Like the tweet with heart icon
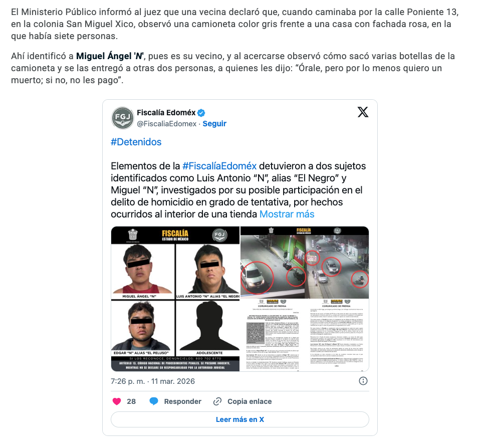The height and width of the screenshot is (448, 481). point(117,401)
